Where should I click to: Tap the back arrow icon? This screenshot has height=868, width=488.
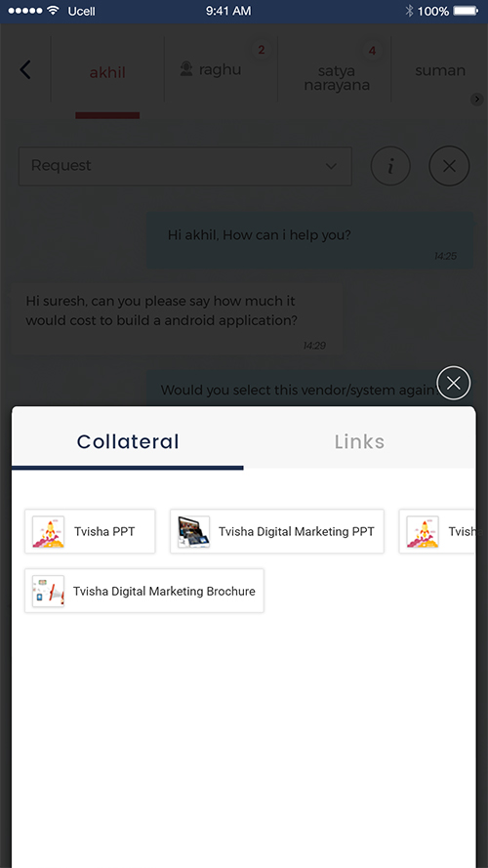click(25, 69)
